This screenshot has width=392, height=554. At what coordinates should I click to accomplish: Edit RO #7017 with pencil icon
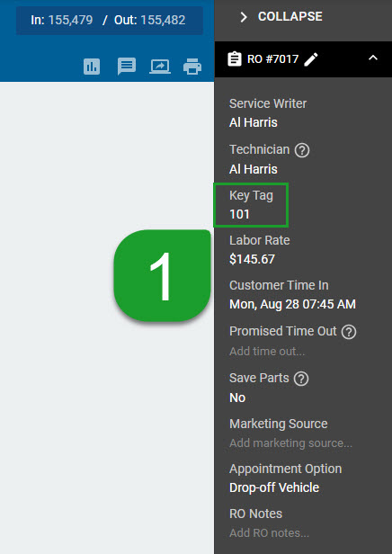coord(311,59)
